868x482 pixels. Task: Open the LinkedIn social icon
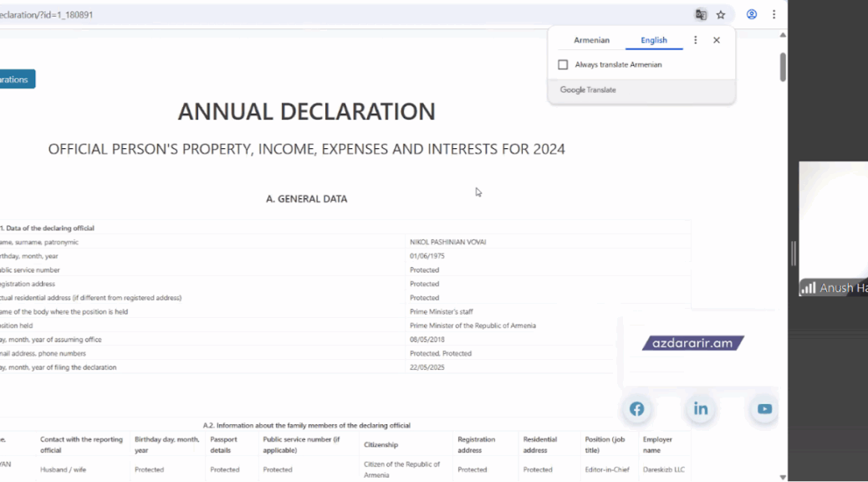pos(700,409)
